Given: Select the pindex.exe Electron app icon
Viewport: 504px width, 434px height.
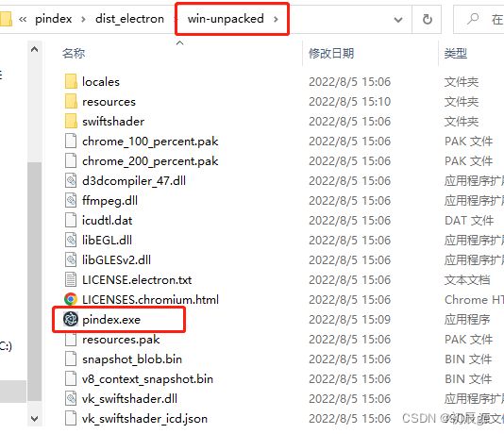Looking at the screenshot, I should click(x=71, y=319).
